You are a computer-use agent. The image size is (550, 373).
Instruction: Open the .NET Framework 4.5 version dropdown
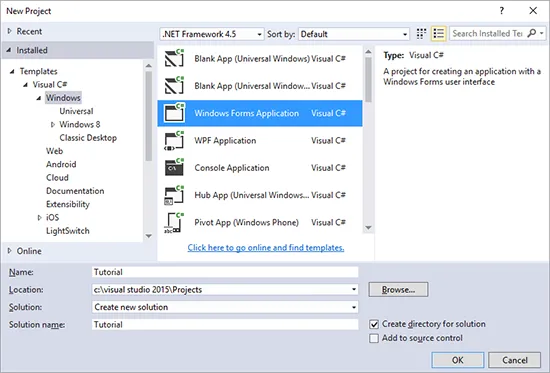212,34
